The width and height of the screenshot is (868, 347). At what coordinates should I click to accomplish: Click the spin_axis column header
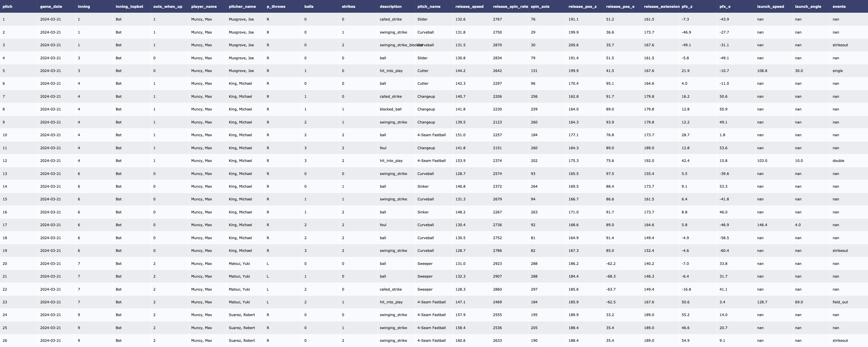[540, 6]
